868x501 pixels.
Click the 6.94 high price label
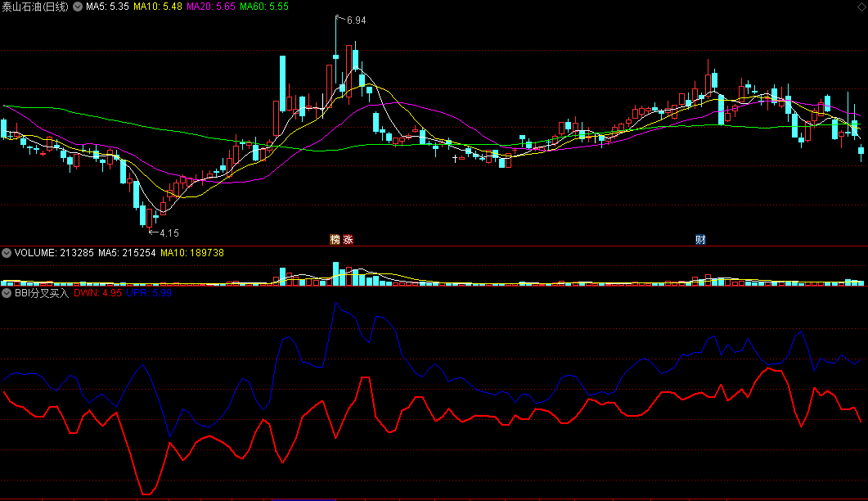pyautogui.click(x=357, y=20)
